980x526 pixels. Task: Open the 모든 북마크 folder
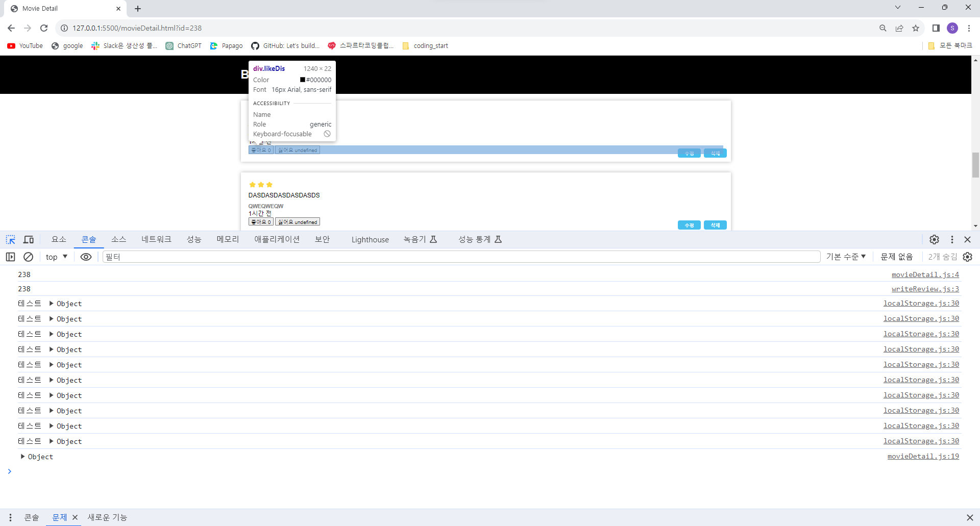click(x=950, y=46)
